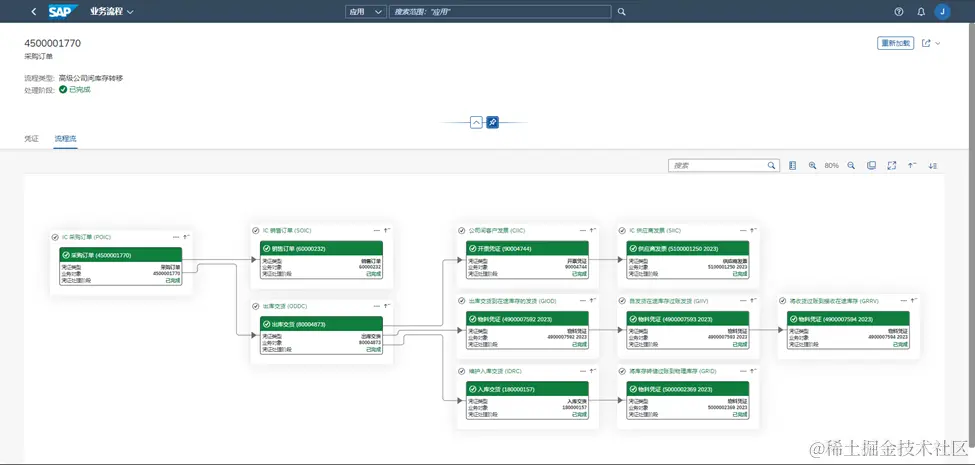Image resolution: width=975 pixels, height=465 pixels.
Task: Open the GRID group menu
Action: click(x=743, y=371)
